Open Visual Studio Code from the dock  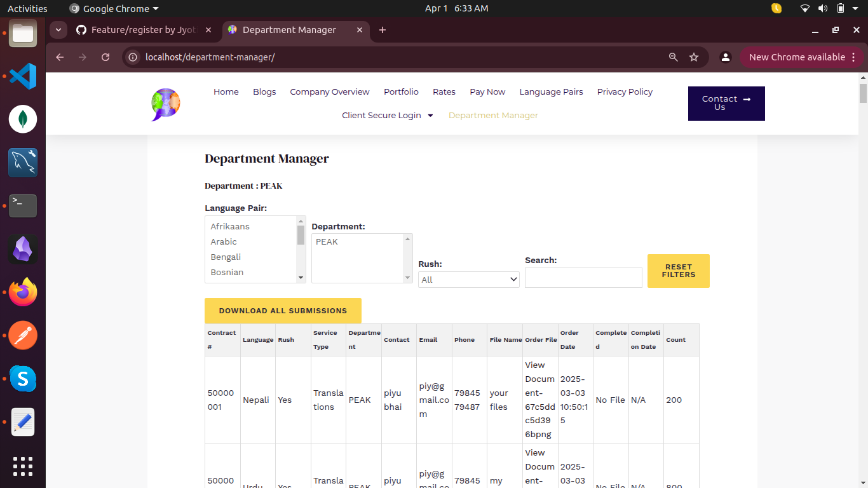23,76
